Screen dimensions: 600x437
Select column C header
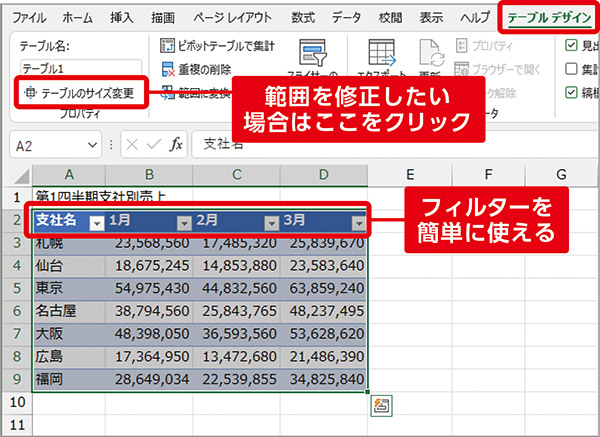[236, 175]
